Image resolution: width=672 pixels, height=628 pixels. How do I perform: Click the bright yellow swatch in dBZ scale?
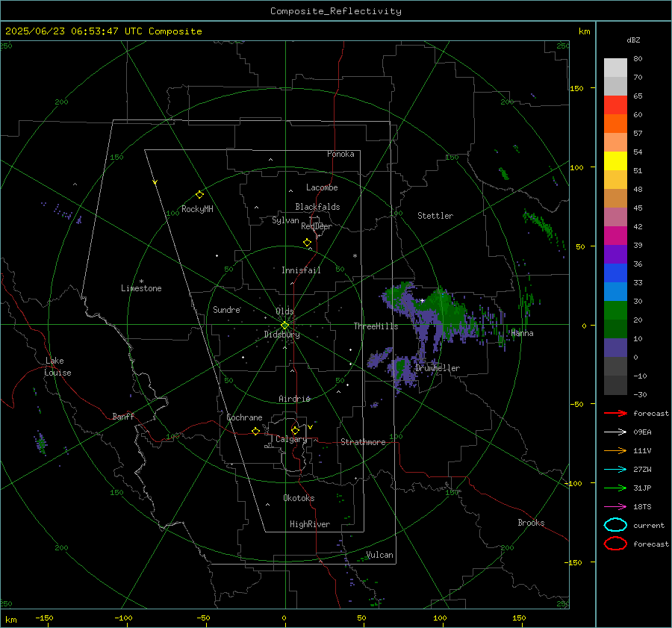(x=615, y=161)
